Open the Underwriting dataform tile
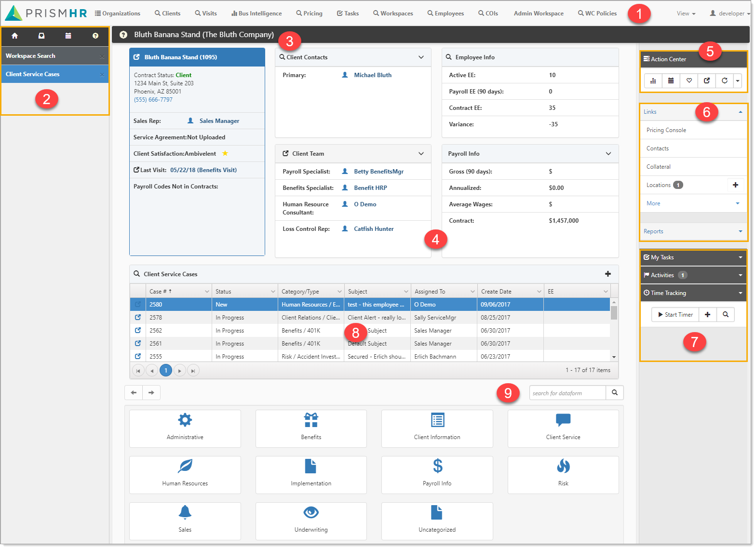This screenshot has width=756, height=549. click(311, 521)
